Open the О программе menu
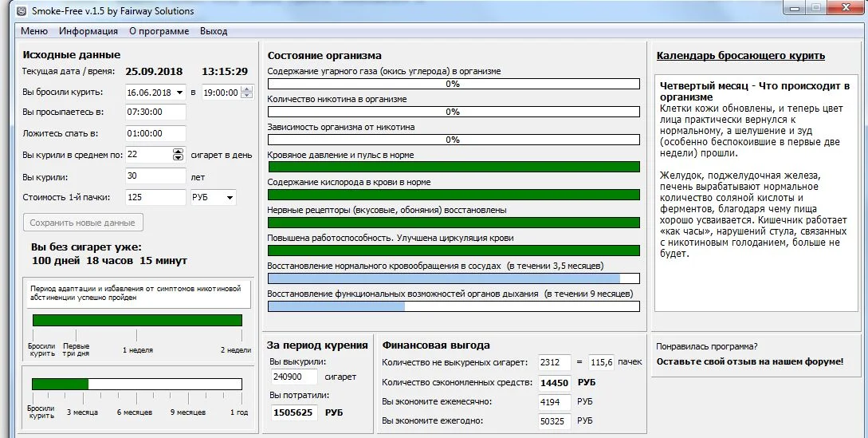The width and height of the screenshot is (868, 438). 159,31
